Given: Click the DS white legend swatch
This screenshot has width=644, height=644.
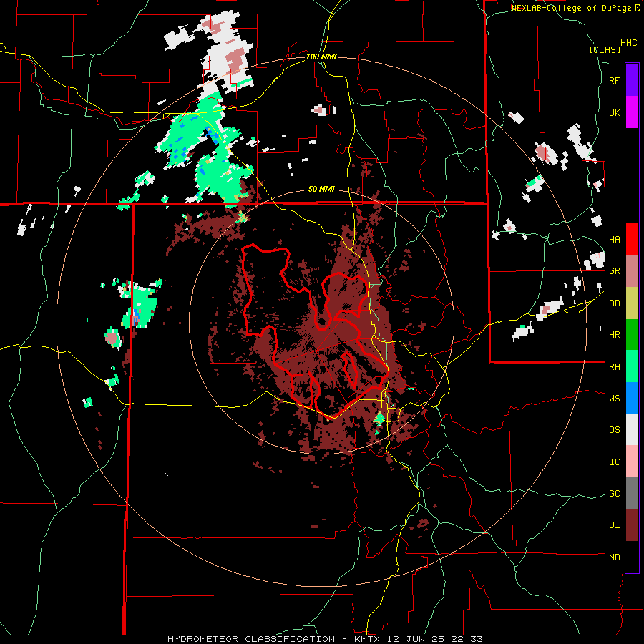Looking at the screenshot, I should [x=632, y=429].
